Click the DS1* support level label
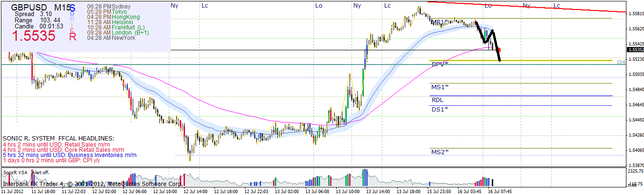This screenshot has height=195, width=644. 440,109
